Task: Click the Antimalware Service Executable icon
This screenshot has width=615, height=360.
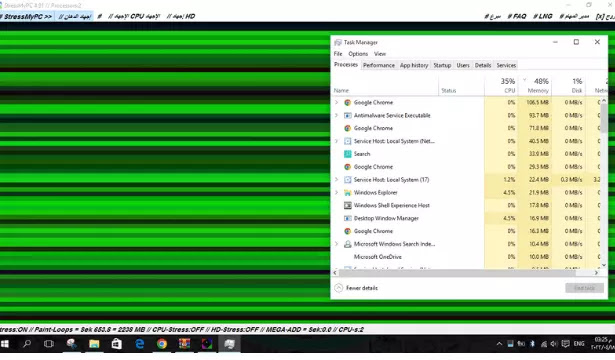Action: coord(348,115)
